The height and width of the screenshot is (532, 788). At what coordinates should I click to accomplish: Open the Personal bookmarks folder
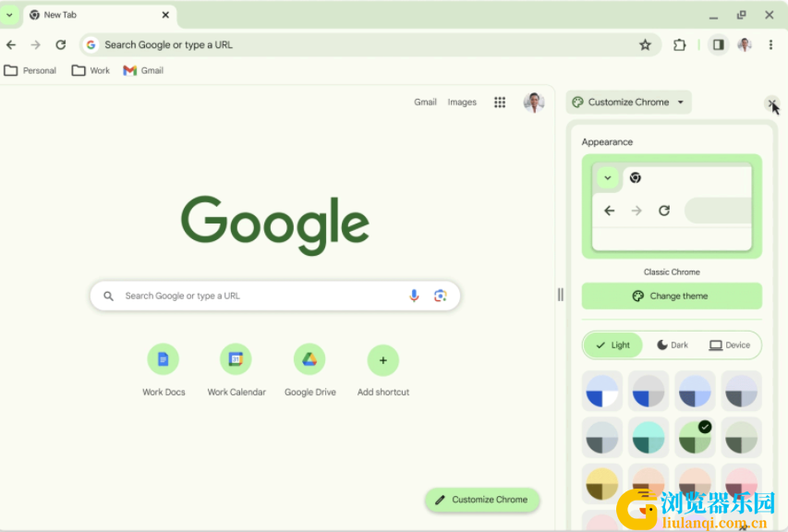30,71
